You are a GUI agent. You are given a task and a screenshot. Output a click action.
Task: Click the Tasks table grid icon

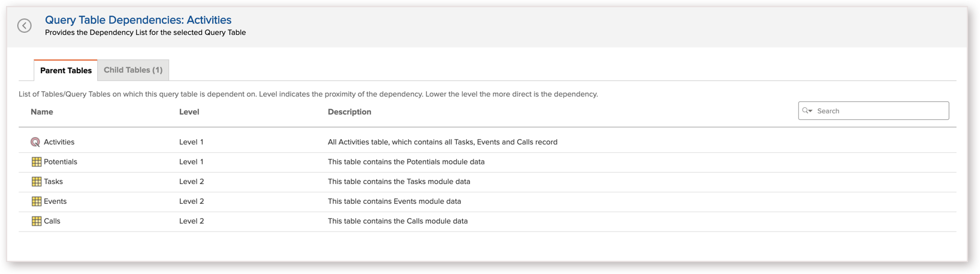37,182
